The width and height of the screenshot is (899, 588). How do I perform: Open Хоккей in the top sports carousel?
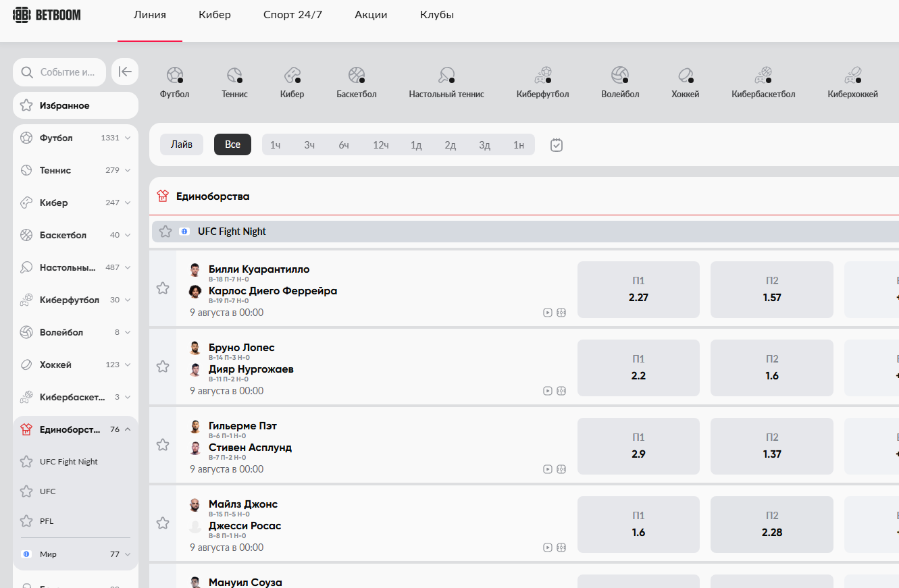[686, 82]
